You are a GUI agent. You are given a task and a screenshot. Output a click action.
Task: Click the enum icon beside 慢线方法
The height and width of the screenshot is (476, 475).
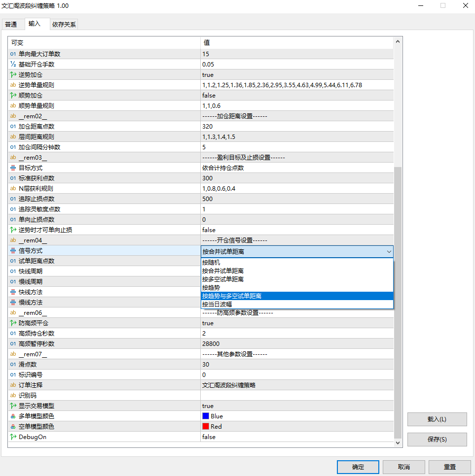[13, 303]
